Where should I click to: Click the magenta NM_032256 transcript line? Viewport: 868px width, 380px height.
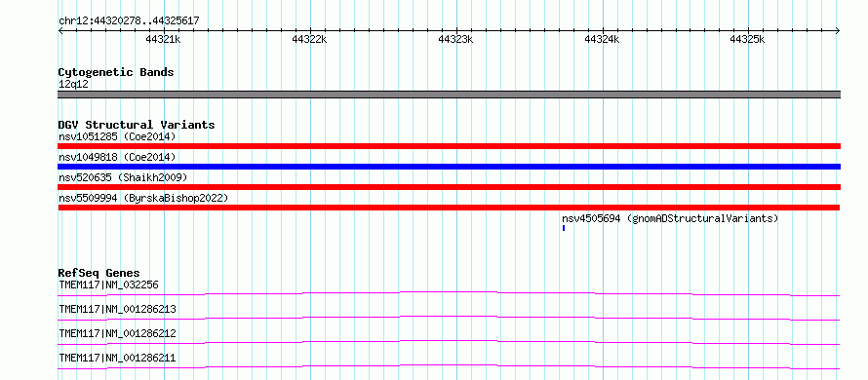point(449,293)
